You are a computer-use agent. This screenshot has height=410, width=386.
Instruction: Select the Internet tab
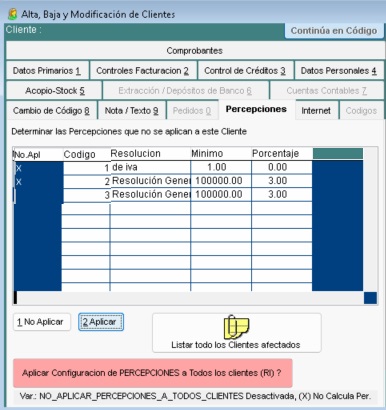316,110
